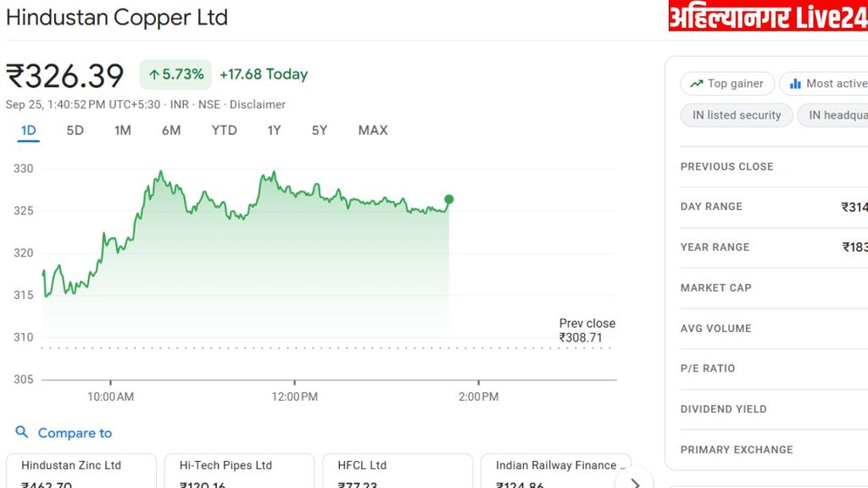Show the 5Y price chart

coord(319,130)
